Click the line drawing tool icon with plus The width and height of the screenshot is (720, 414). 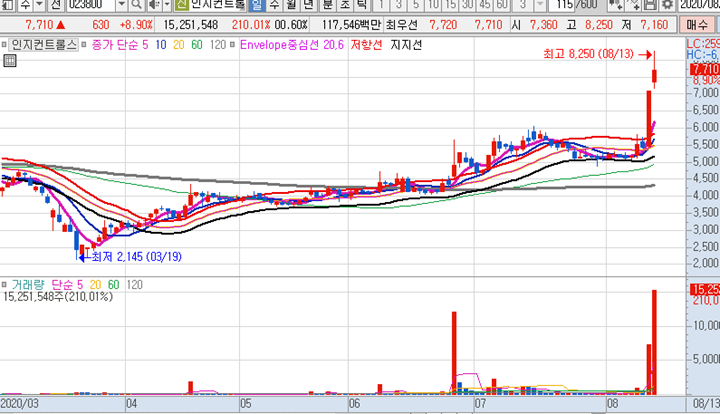pos(633,5)
